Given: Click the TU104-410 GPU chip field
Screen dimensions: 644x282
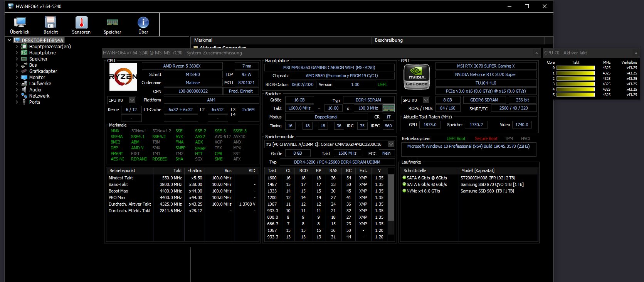Looking at the screenshot, I should coord(486,83).
